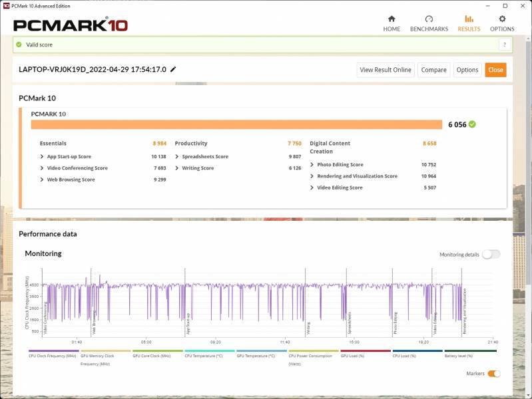
Task: Expand Video Editing Score
Action: (x=312, y=188)
